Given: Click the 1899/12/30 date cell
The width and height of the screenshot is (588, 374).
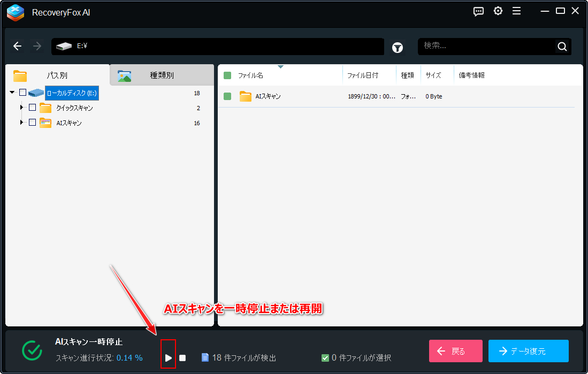Looking at the screenshot, I should [x=371, y=96].
